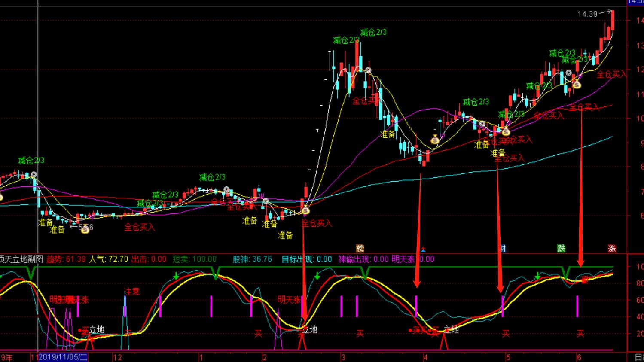Click the red 注意 signal label

tap(132, 292)
